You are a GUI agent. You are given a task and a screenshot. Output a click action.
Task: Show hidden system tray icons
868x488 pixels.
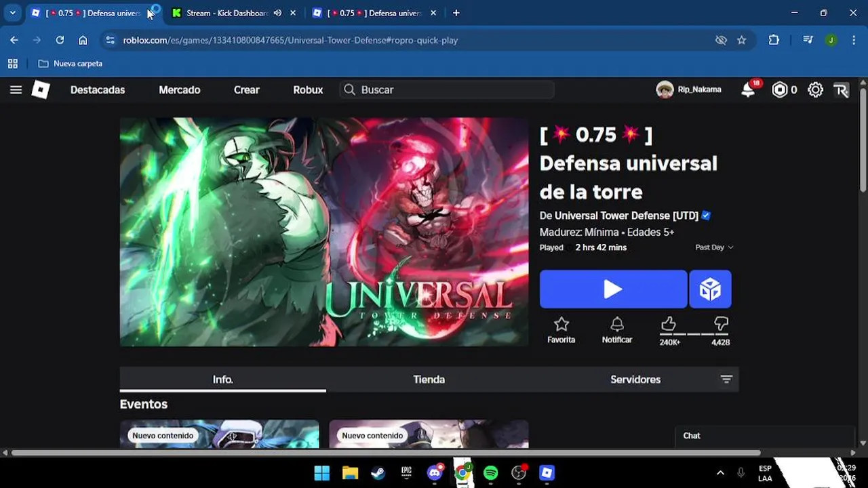(720, 473)
